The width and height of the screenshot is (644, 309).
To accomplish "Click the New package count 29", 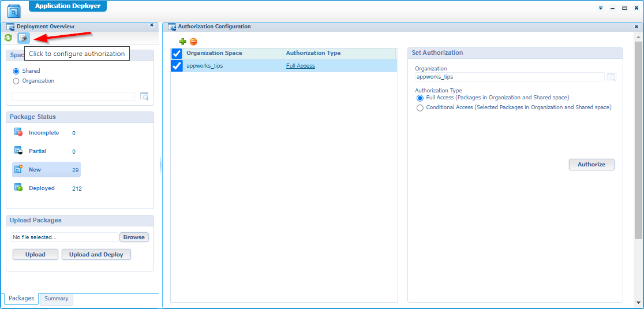I will (76, 170).
